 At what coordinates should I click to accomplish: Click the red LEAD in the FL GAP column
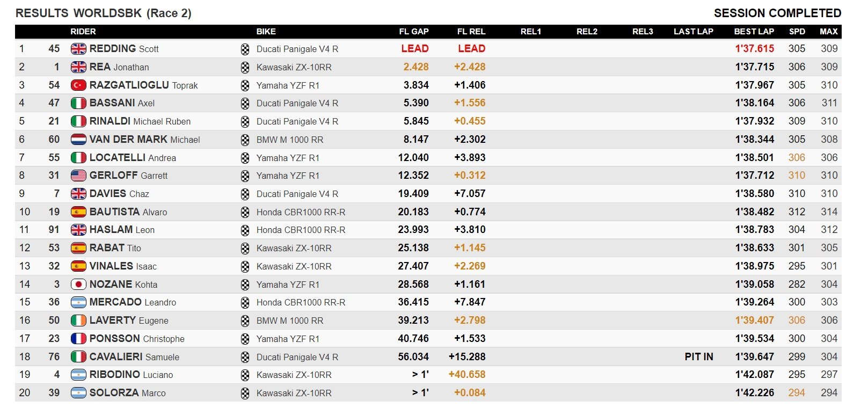click(x=415, y=49)
